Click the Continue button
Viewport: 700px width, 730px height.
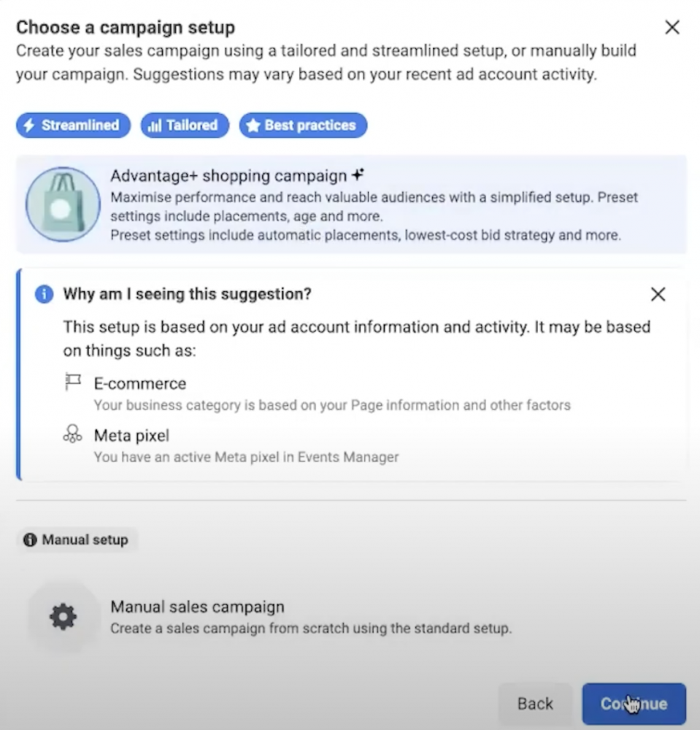click(634, 704)
